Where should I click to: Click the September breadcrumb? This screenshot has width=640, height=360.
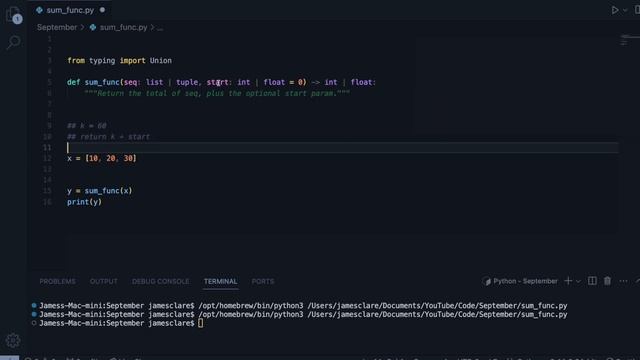click(x=57, y=27)
